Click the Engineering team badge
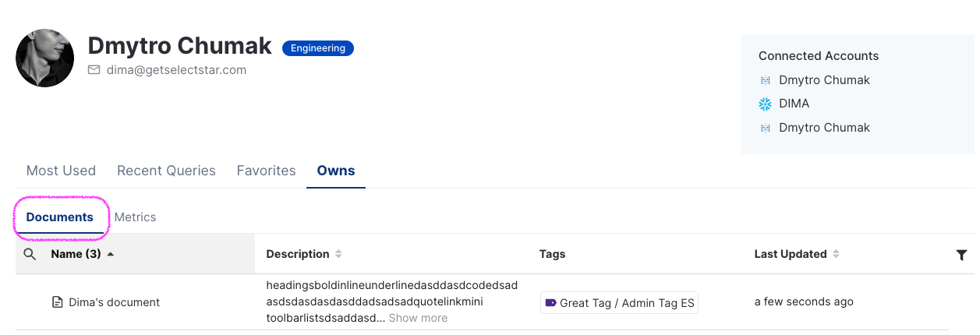Screen dimensions: 980x335 pyautogui.click(x=317, y=48)
